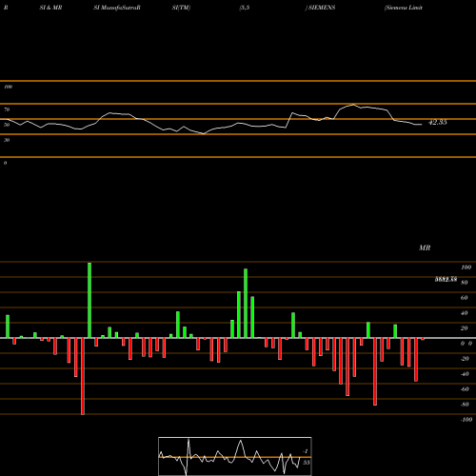Click the MR axis label -80
Viewport: 476px width, 476px height.
[x=465, y=405]
